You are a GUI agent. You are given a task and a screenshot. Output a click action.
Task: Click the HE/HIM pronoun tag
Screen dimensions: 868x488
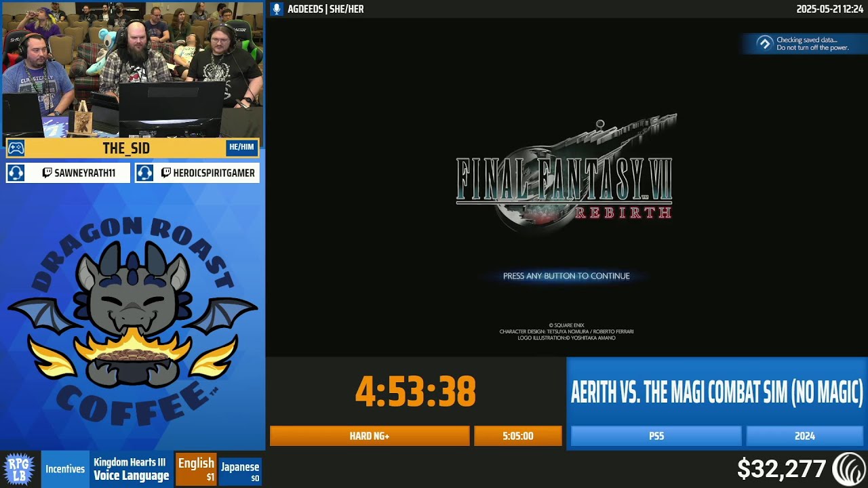241,147
